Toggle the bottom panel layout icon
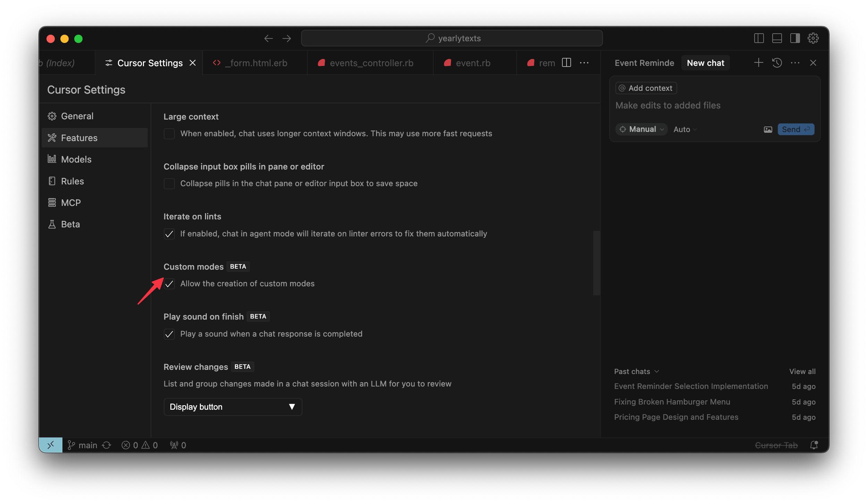The height and width of the screenshot is (504, 868). coord(777,38)
